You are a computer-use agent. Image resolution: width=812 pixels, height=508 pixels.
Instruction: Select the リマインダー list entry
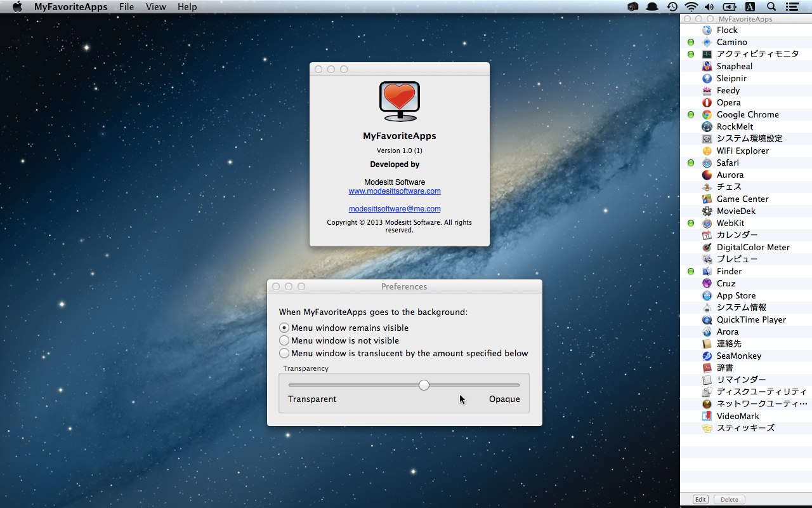coord(746,380)
